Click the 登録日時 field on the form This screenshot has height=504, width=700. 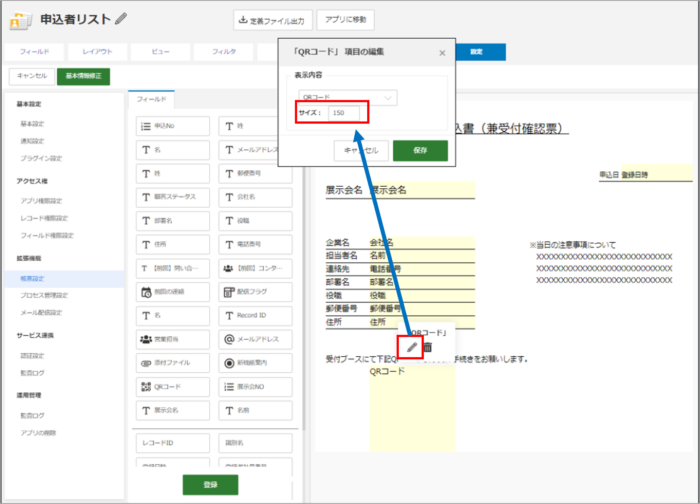(x=656, y=172)
